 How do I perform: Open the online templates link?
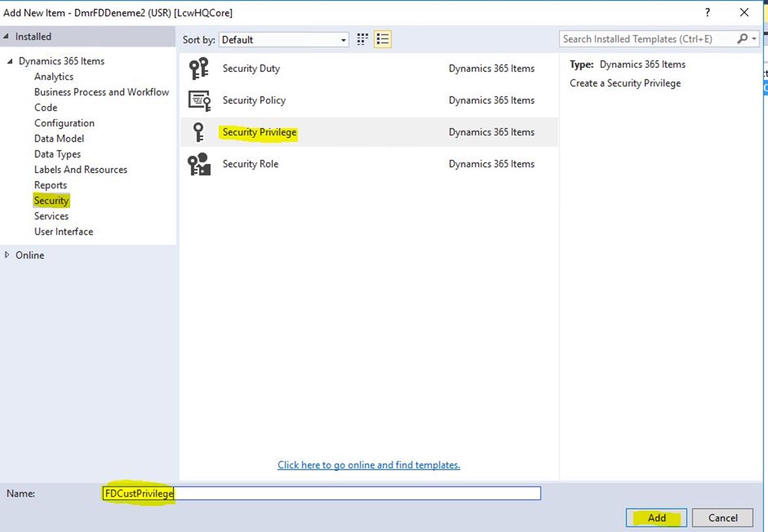pos(369,465)
